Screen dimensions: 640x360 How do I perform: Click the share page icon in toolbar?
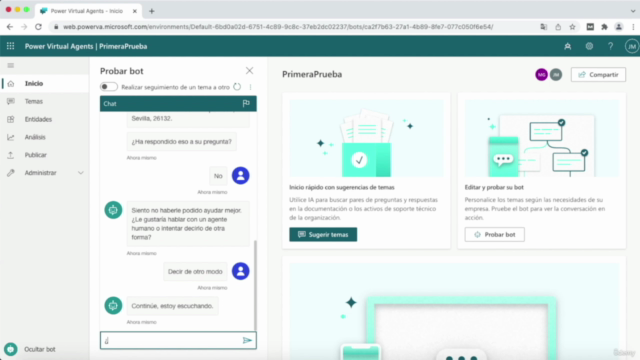pyautogui.click(x=558, y=27)
